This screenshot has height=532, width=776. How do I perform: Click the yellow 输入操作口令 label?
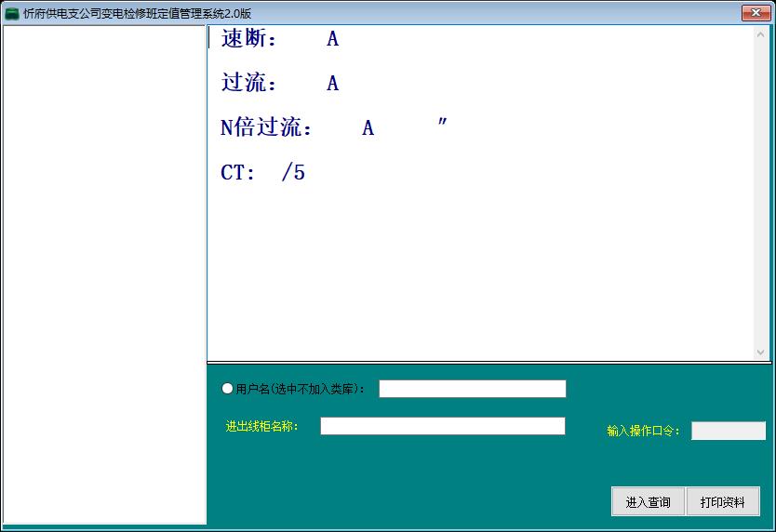(x=644, y=431)
